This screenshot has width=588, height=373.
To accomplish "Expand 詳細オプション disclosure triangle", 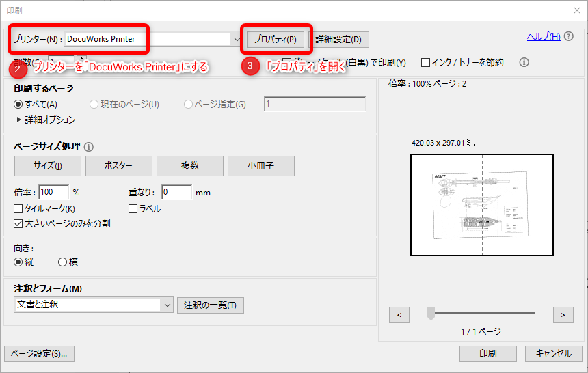I will (x=18, y=120).
